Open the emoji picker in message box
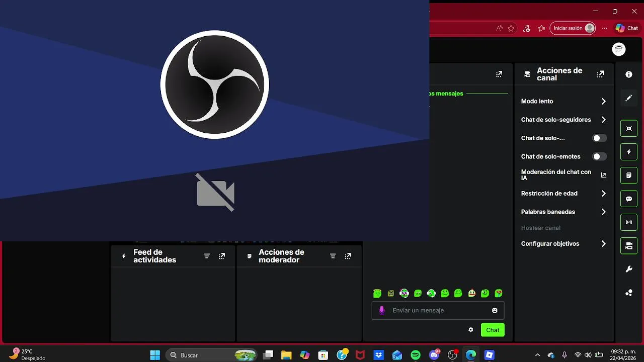The image size is (644, 362). pyautogui.click(x=495, y=310)
